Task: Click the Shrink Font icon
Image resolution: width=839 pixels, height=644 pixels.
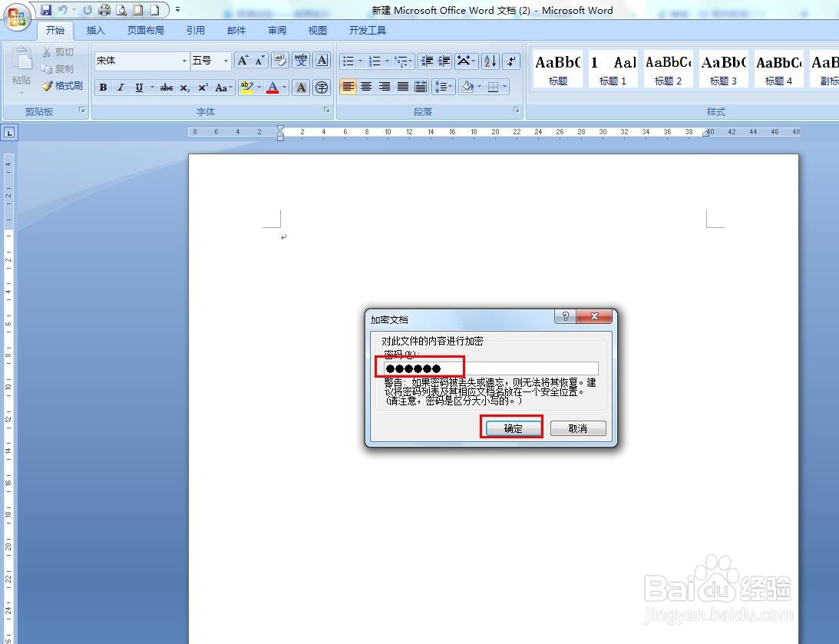Action: pyautogui.click(x=260, y=61)
